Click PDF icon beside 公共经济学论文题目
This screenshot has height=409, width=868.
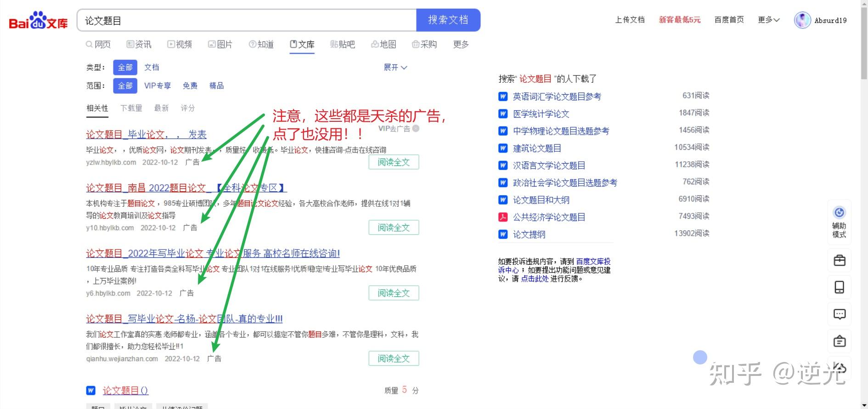coord(503,217)
